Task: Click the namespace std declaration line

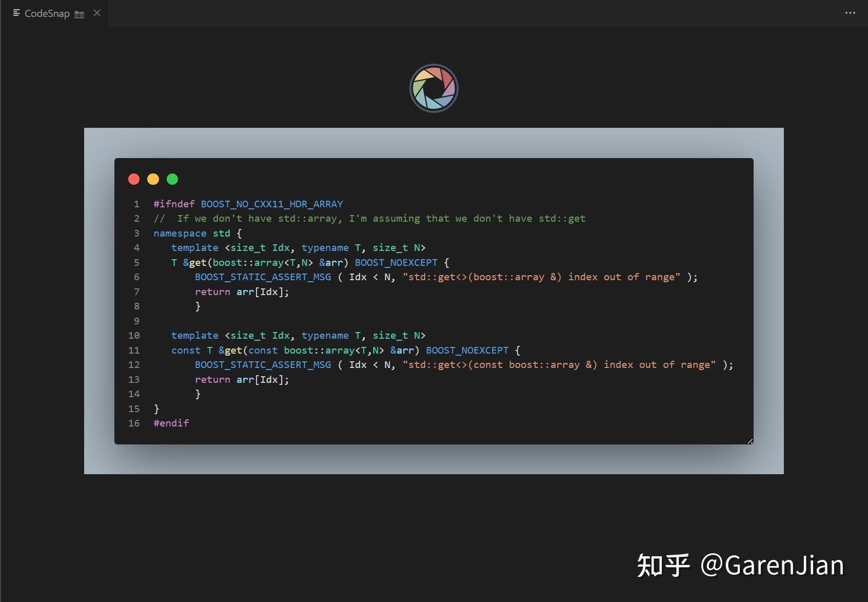Action: point(196,234)
